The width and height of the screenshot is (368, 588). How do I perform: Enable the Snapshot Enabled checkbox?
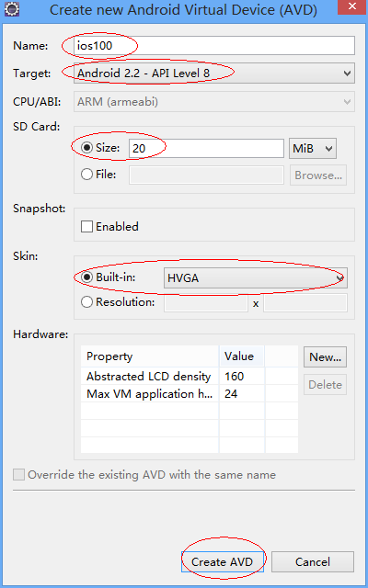coord(86,227)
